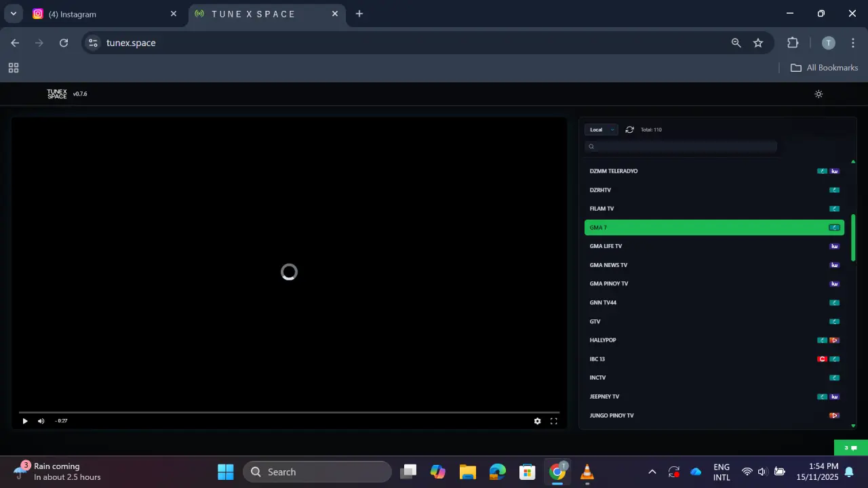Open a new browser tab
The height and width of the screenshot is (488, 868).
[359, 14]
